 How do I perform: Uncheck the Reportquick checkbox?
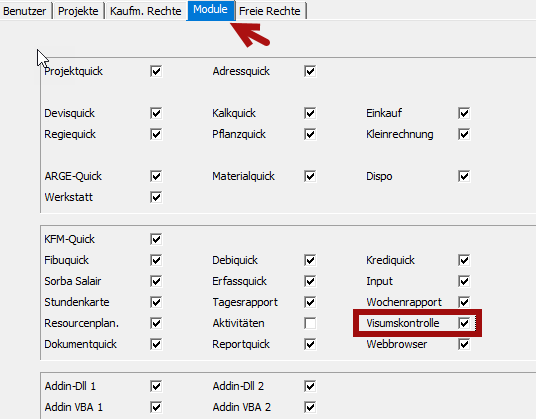[310, 344]
